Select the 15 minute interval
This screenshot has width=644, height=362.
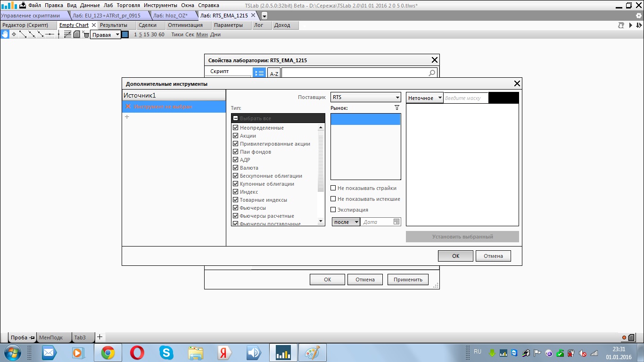147,34
